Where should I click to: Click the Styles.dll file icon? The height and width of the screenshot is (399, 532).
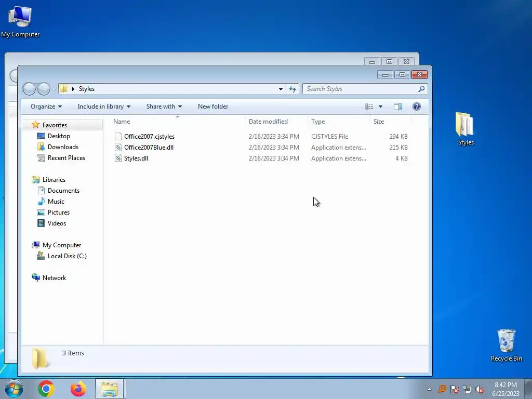click(x=118, y=158)
